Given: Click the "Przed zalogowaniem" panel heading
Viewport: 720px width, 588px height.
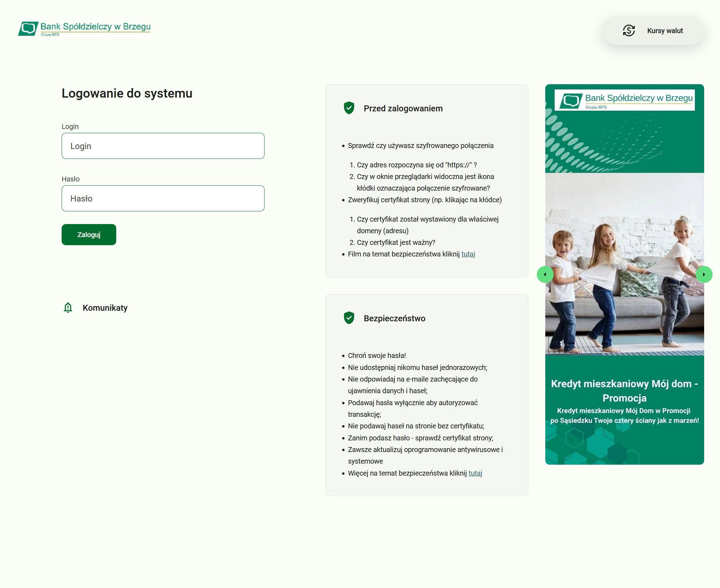Looking at the screenshot, I should [x=403, y=108].
